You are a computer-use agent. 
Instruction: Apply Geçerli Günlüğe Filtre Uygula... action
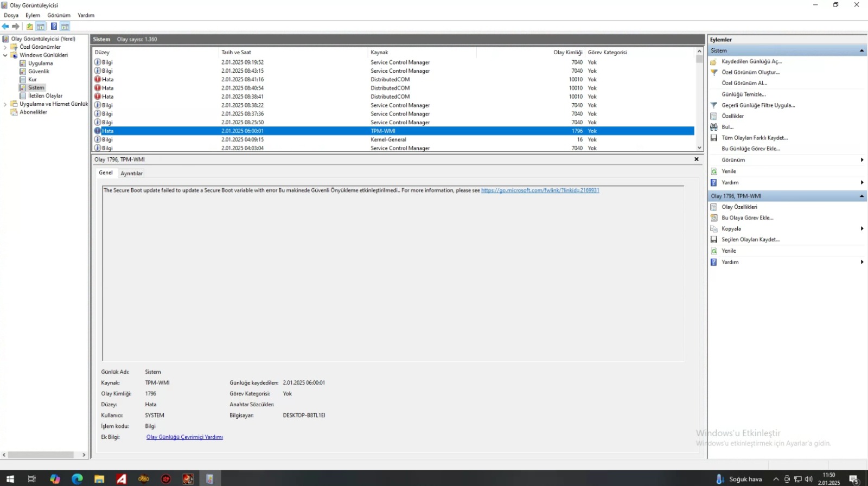[758, 105]
